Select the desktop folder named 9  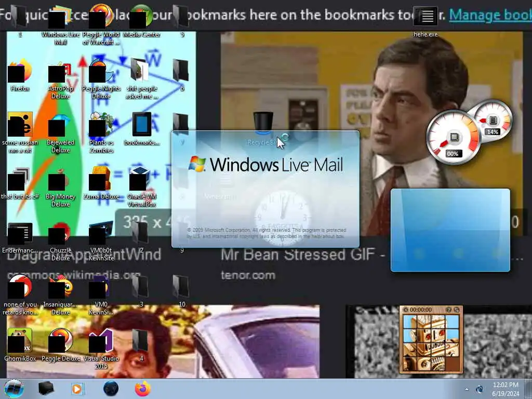tap(182, 250)
